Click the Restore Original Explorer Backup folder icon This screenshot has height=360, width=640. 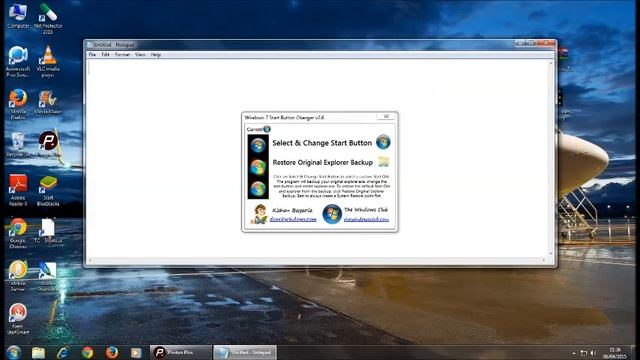click(383, 162)
